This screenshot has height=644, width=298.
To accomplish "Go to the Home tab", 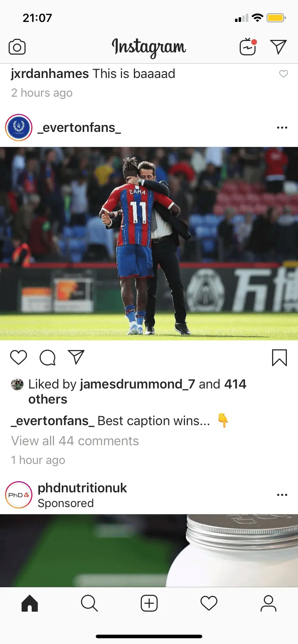I will click(x=30, y=603).
